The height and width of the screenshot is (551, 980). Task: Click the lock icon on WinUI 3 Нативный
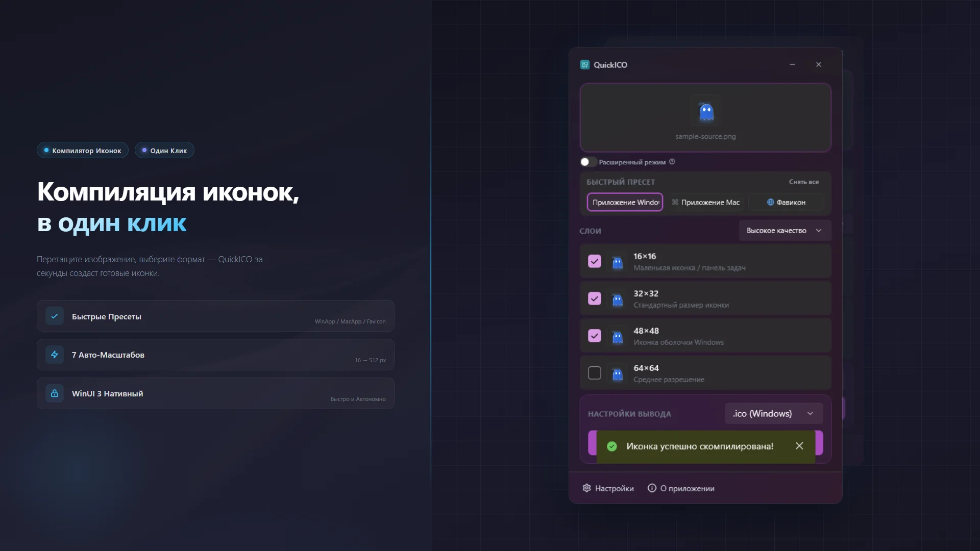click(55, 393)
